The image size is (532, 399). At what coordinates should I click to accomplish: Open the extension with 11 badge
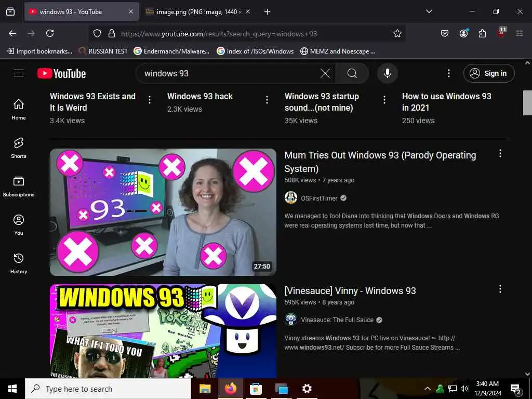point(501,32)
